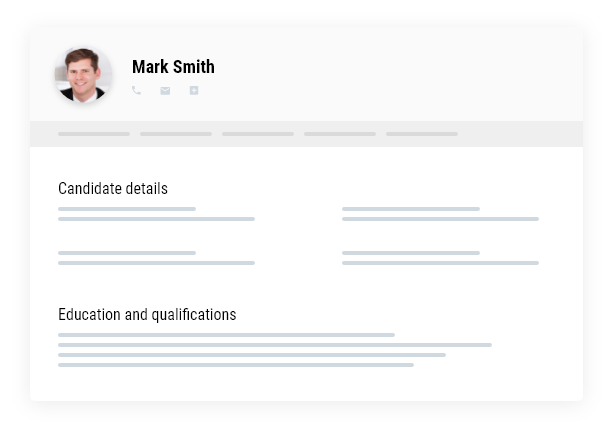
Task: Select the bottom-right field under Candidate details
Action: [x=441, y=258]
